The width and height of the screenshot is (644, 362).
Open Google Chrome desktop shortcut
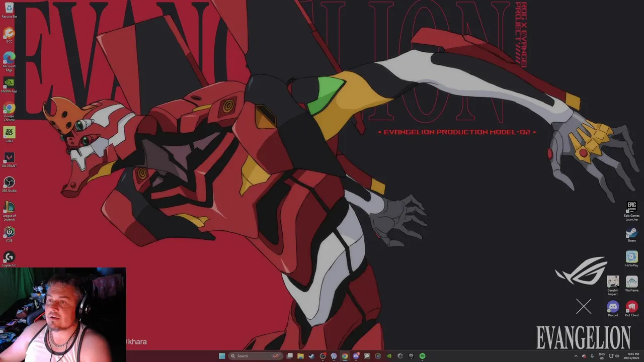[9, 112]
